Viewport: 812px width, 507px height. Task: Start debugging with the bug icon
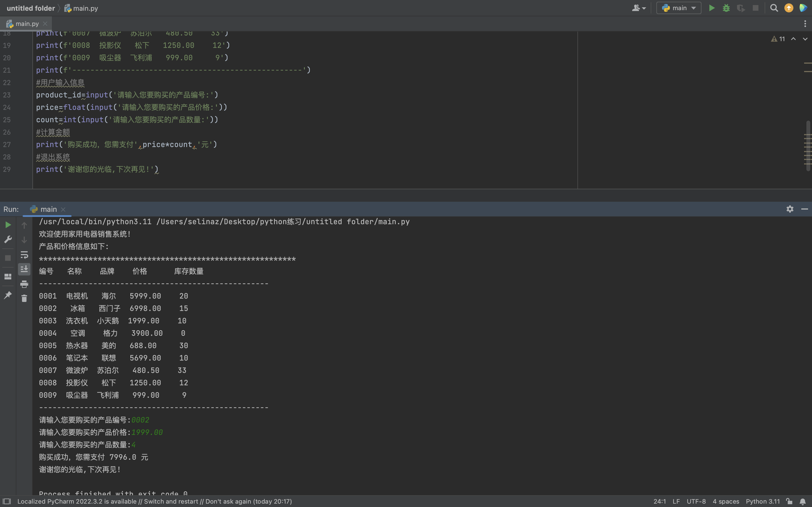click(x=726, y=8)
